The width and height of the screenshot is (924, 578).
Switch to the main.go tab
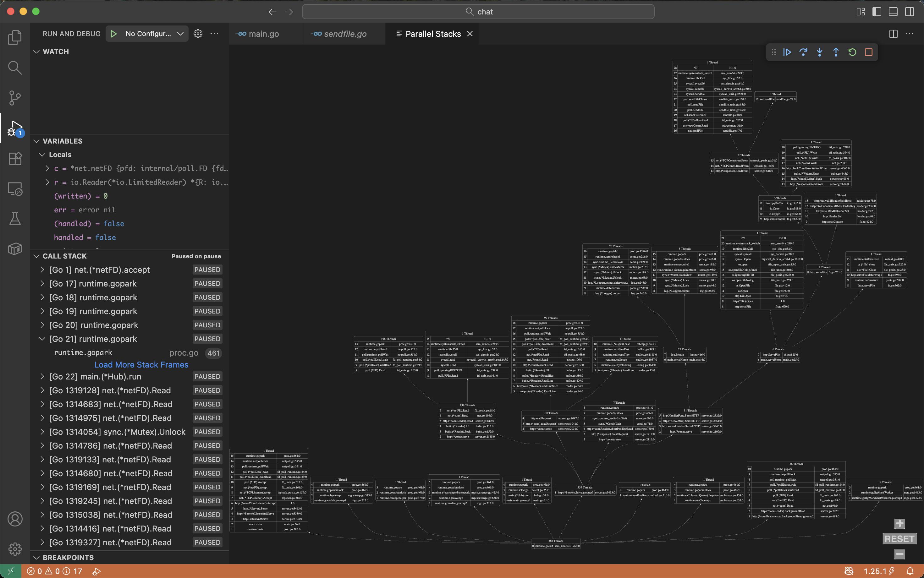263,34
